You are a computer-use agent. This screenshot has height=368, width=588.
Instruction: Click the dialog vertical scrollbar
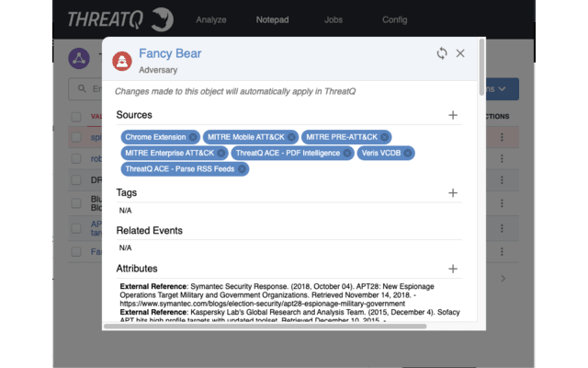click(x=481, y=67)
